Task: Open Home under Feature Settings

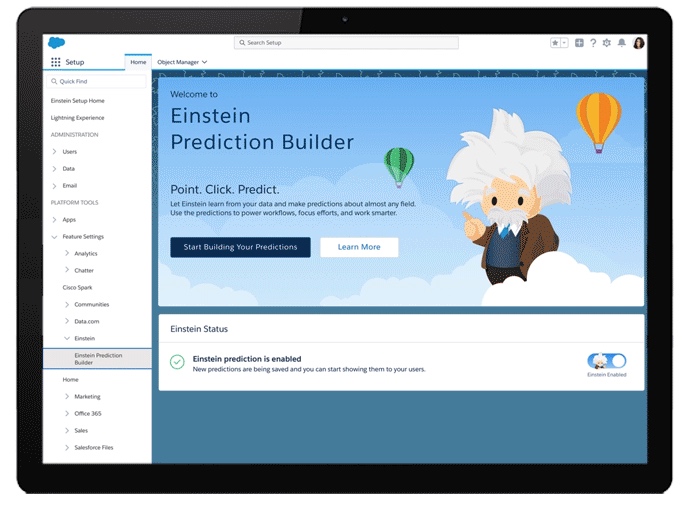Action: [x=70, y=379]
